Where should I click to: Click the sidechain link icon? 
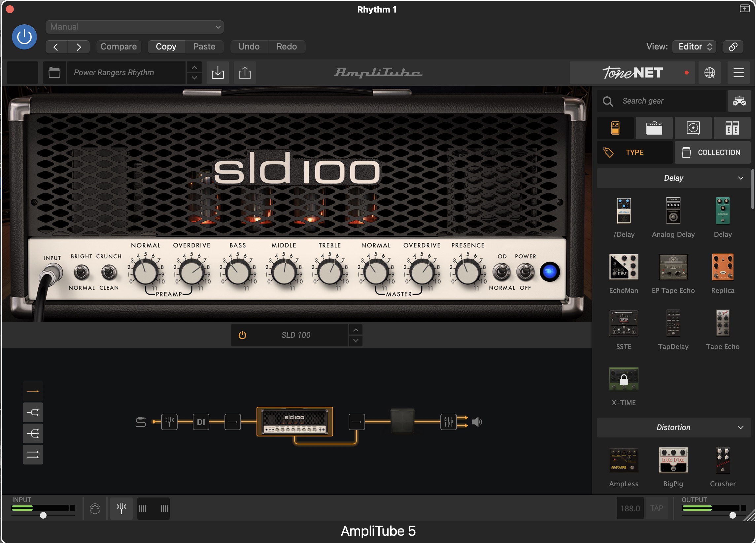point(733,47)
